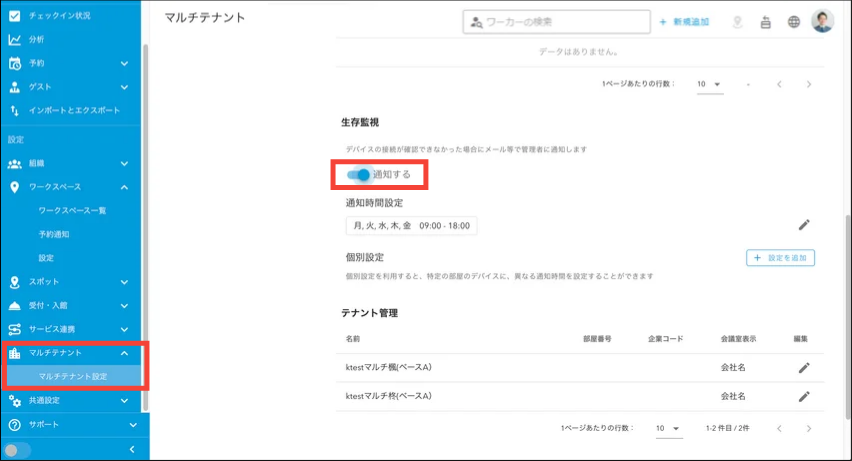Screen dimensions: 852x461
Task: Click the edit pencil for ktestマルチ柊(ベースA)
Action: [x=803, y=396]
